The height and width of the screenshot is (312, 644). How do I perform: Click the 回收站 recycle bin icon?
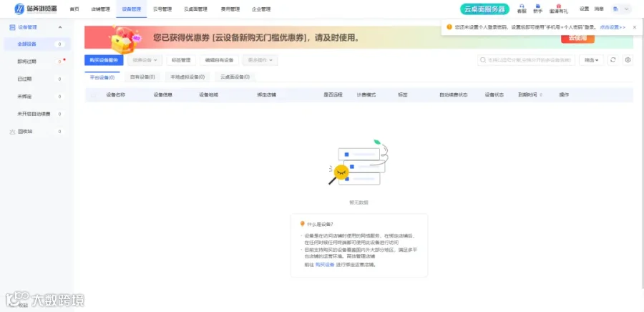[12, 132]
